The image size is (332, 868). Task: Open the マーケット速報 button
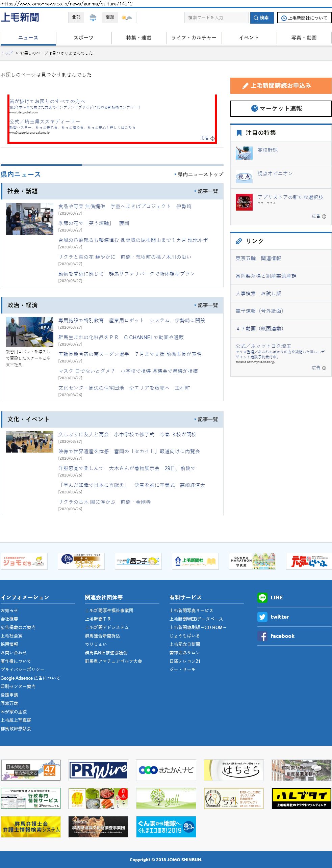tap(281, 108)
